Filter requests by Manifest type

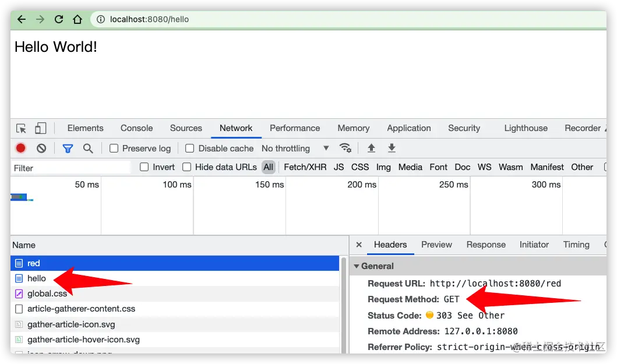click(547, 167)
